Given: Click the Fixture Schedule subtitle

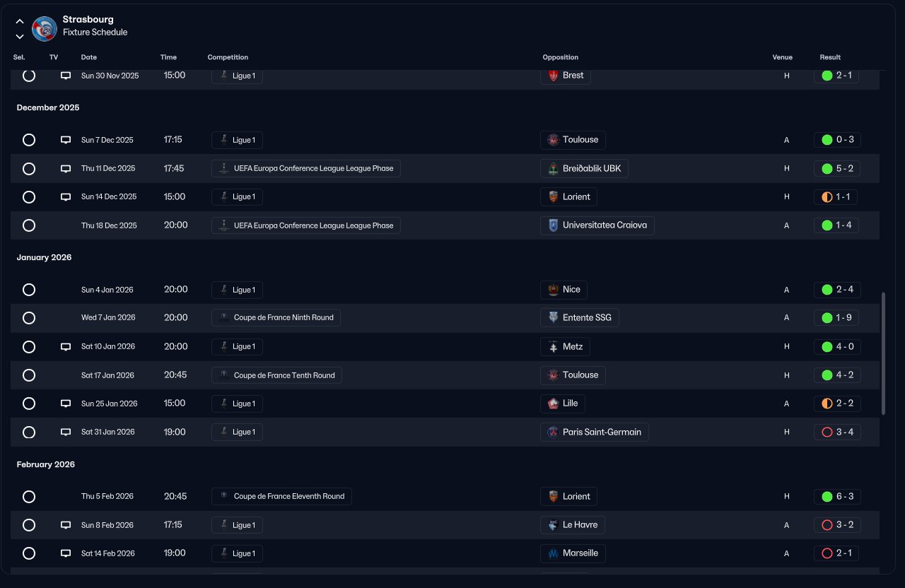Looking at the screenshot, I should point(95,33).
